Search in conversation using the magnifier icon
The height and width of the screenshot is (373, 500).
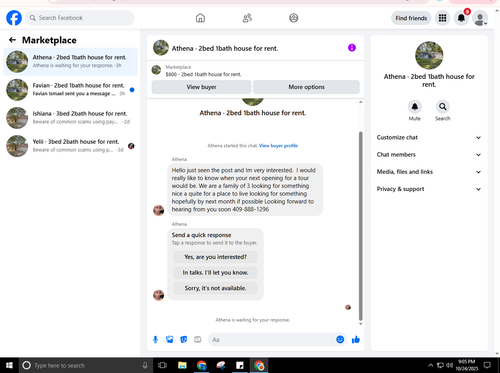(443, 107)
